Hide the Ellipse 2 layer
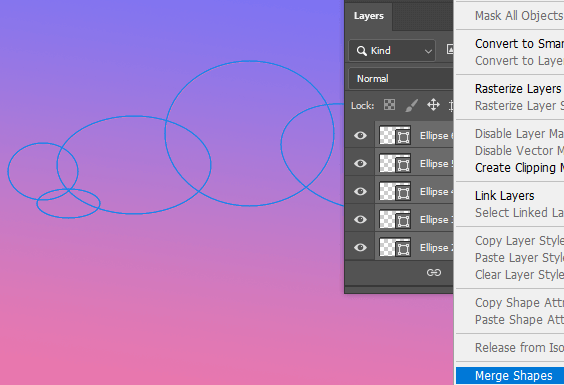 (360, 248)
